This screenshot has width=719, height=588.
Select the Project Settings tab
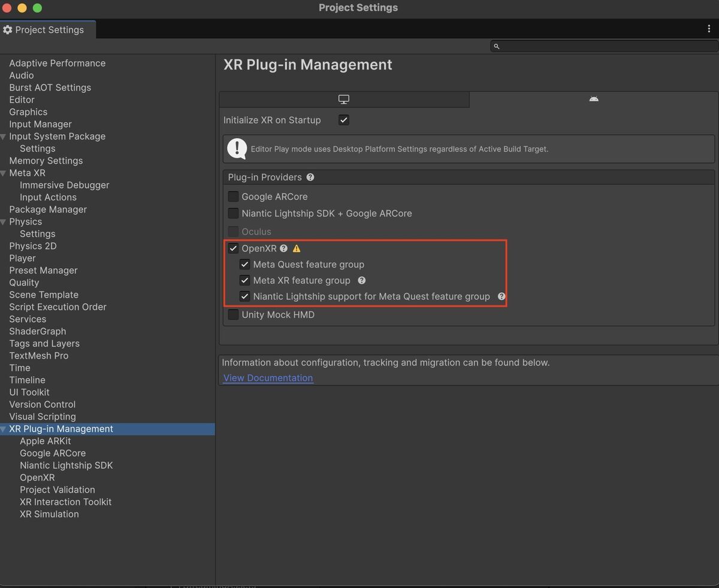[48, 29]
